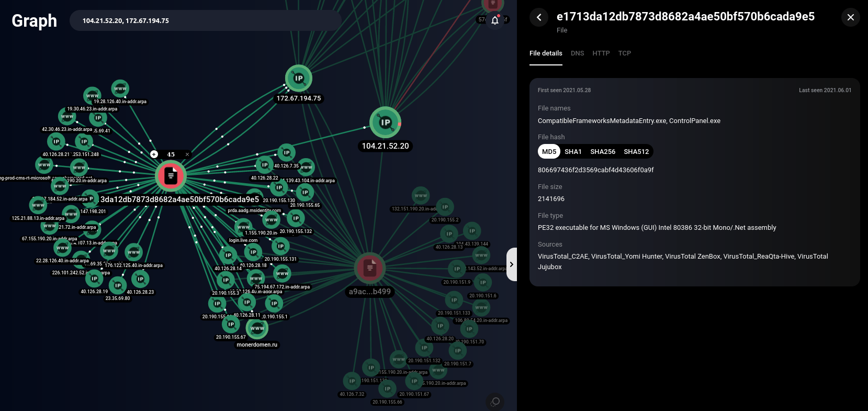Select the 20.190.155.1 IP node
This screenshot has height=411, width=868.
pos(274,303)
